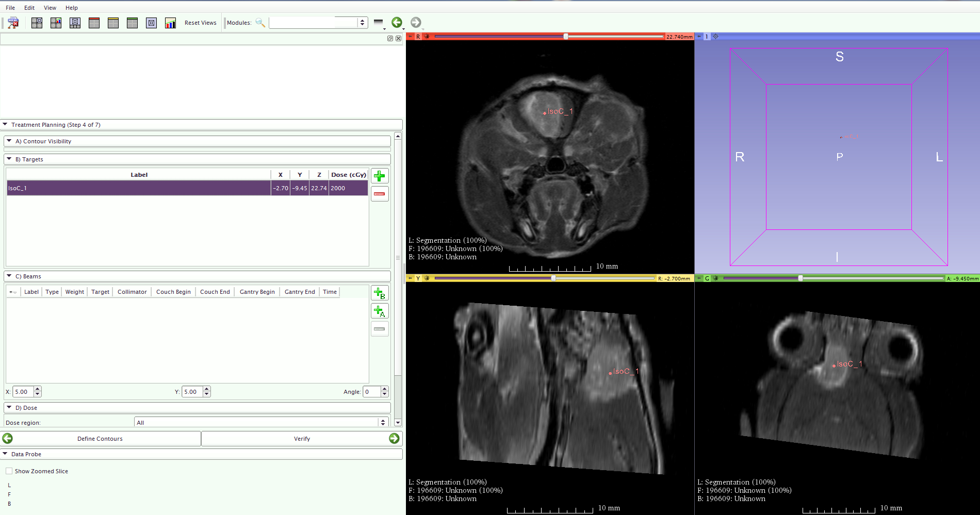
Task: Toggle the pin in red slice view
Action: [410, 37]
